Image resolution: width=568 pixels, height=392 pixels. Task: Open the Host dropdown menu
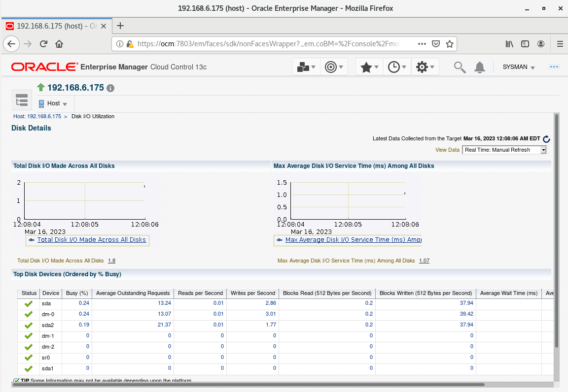pos(53,103)
